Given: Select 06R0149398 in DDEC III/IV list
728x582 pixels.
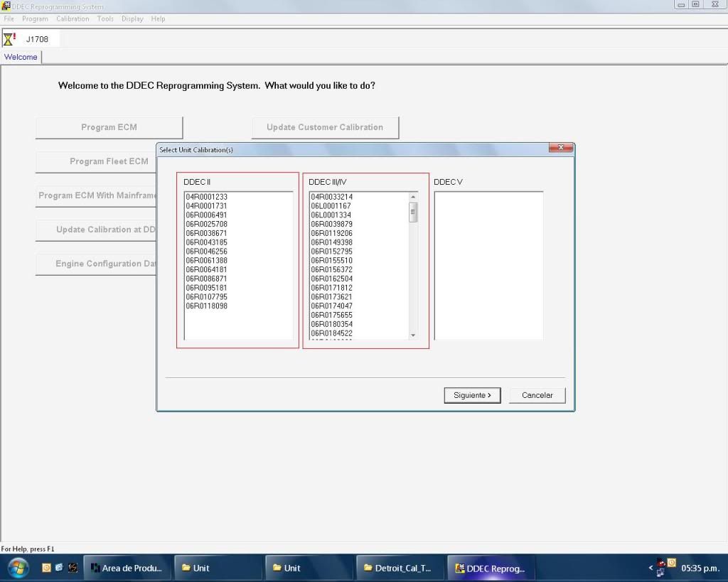Looking at the screenshot, I should coord(331,242).
